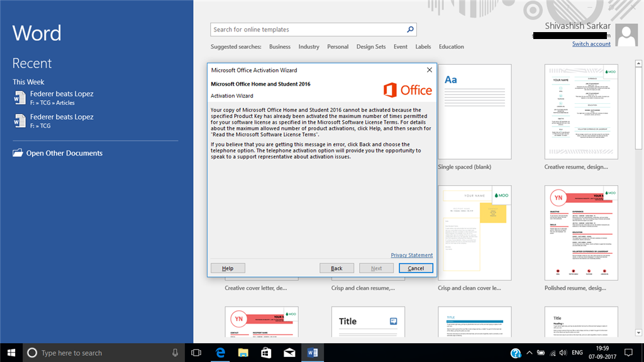
Task: Click the taskbar Type here to search box
Action: [x=103, y=353]
